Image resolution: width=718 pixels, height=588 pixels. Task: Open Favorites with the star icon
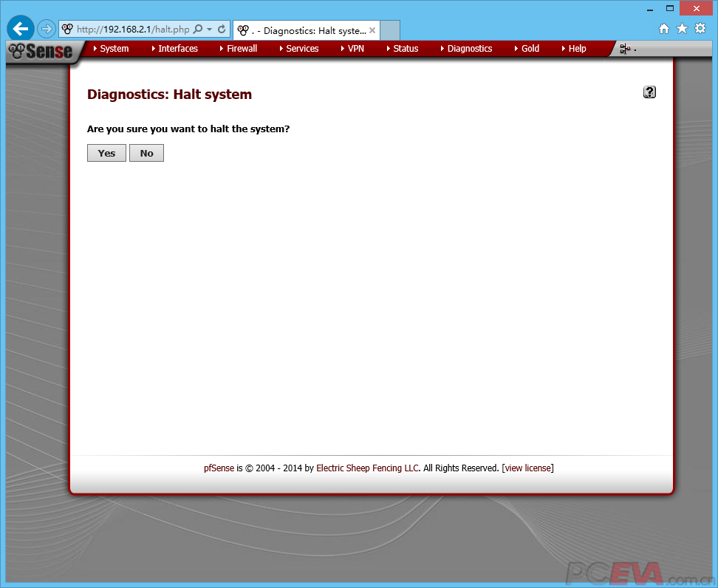click(x=682, y=29)
